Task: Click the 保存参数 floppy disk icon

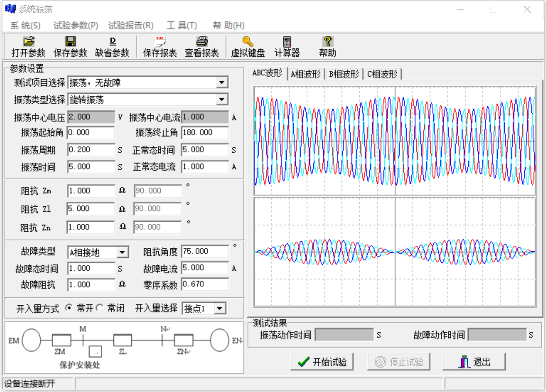Action: coord(70,42)
